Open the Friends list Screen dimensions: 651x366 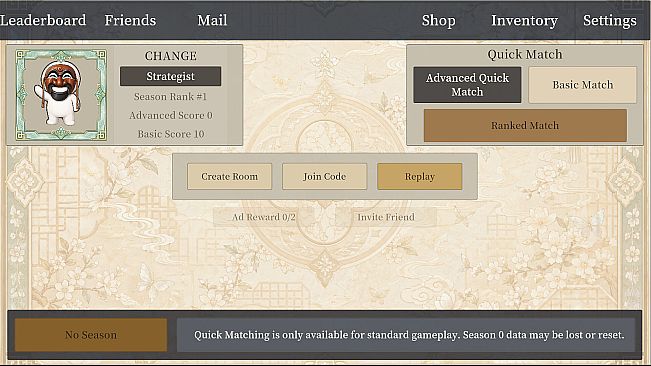pos(130,20)
